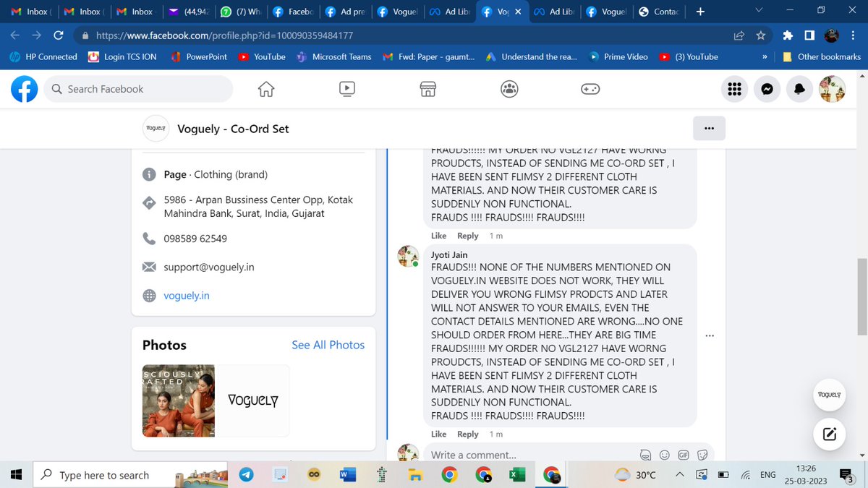
Task: Open account profile picture menu
Action: 832,89
